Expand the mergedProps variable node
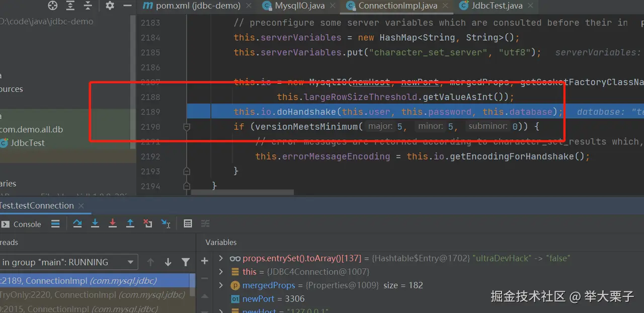Screen dimensions: 644x313 (x=221, y=285)
